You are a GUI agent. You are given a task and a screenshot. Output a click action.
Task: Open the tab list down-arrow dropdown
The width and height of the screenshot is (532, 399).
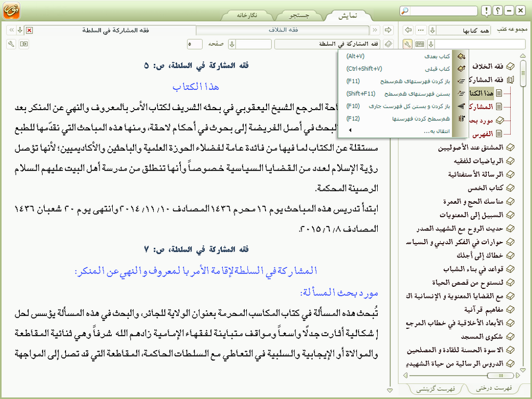click(x=20, y=30)
